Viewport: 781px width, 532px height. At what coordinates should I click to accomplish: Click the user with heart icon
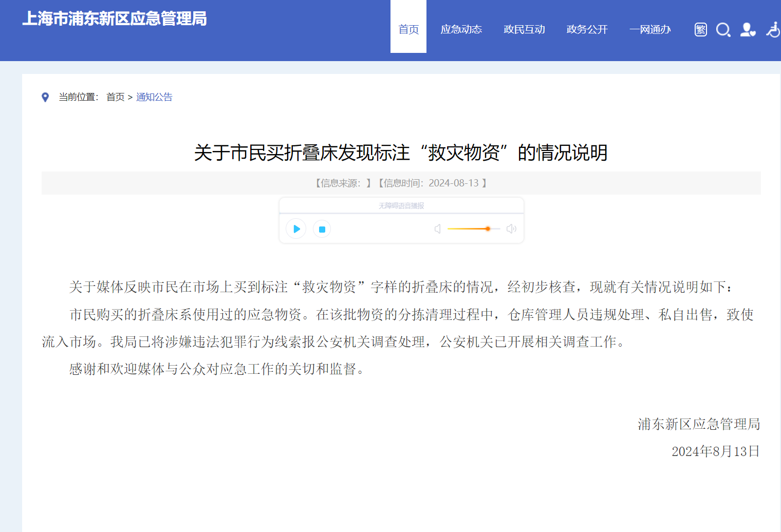tap(747, 30)
